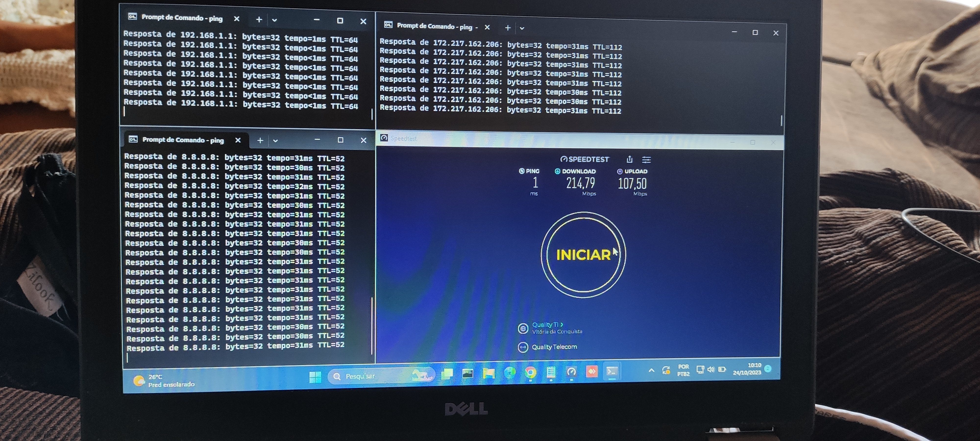Add new tab in 172.217.162.206 ping window
Image resolution: width=980 pixels, height=441 pixels.
[507, 28]
